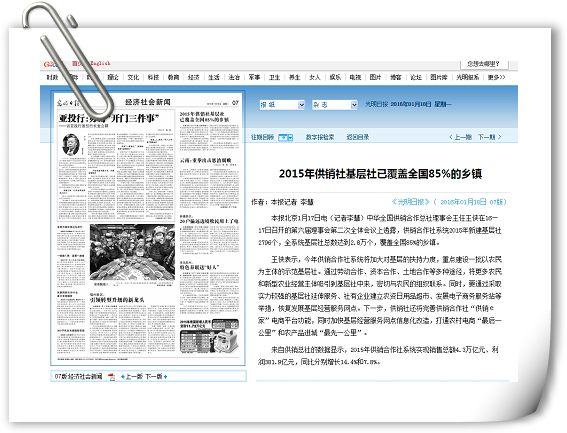567x433 pixels.
Task: Click the date text 2016年01月18日 星期一
Action: (421, 104)
